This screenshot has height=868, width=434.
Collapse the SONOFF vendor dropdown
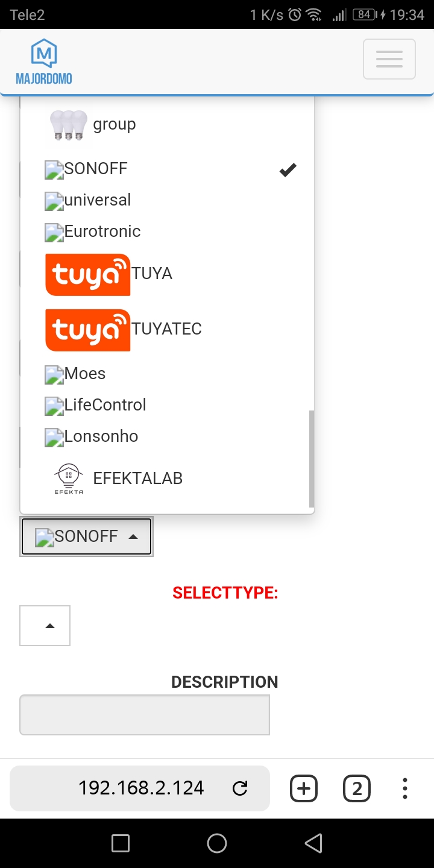coord(86,536)
